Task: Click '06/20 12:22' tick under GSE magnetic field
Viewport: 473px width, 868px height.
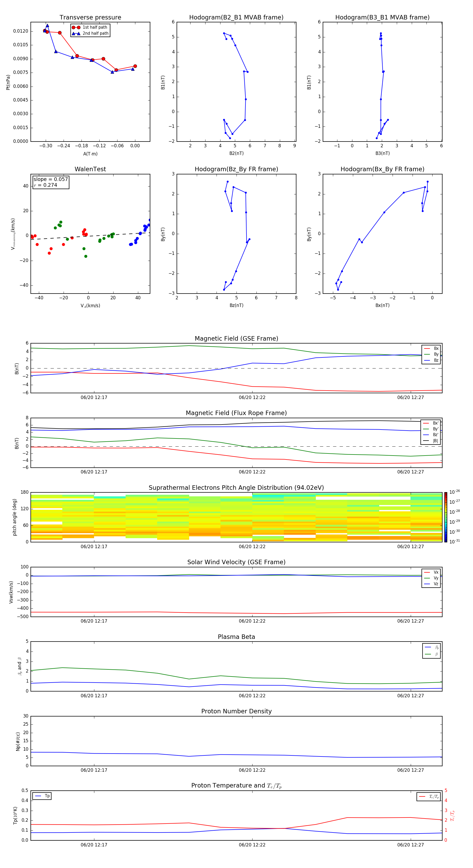Action: pos(252,397)
